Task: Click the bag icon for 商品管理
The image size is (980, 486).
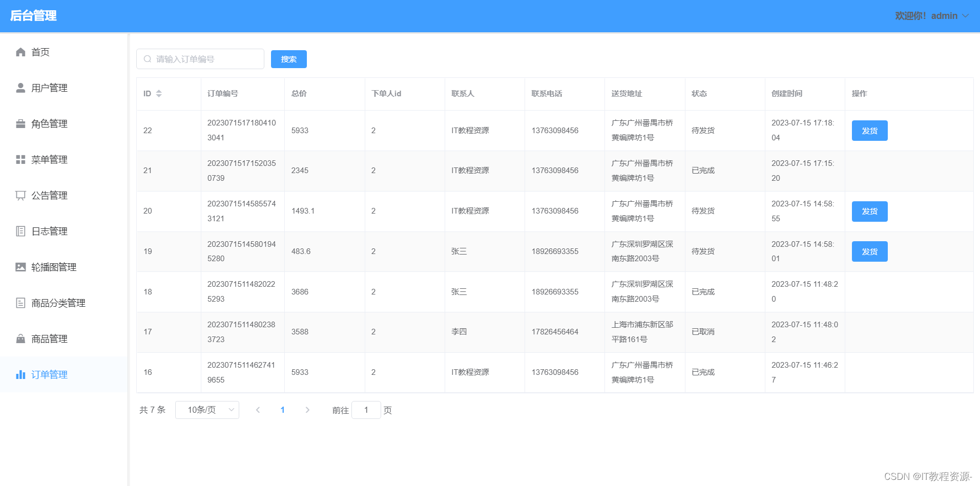Action: (20, 339)
